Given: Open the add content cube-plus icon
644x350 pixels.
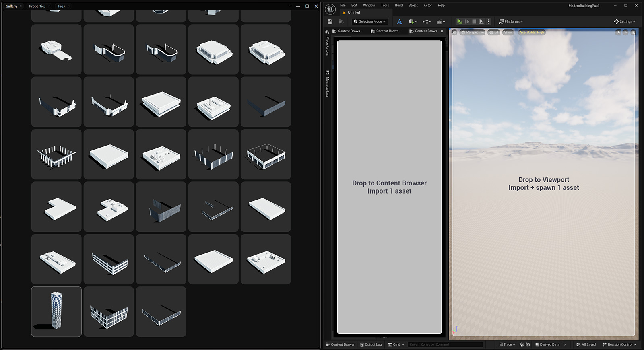Looking at the screenshot, I should point(413,21).
